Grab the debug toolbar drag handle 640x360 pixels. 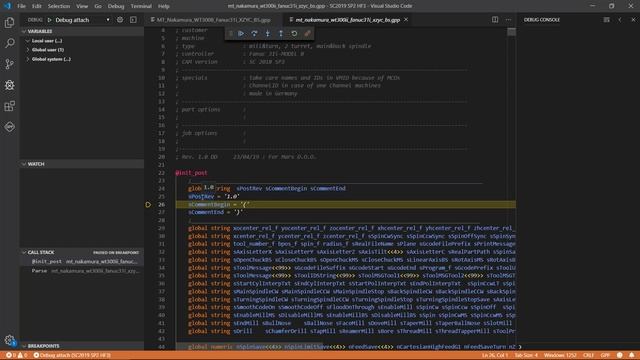click(230, 33)
